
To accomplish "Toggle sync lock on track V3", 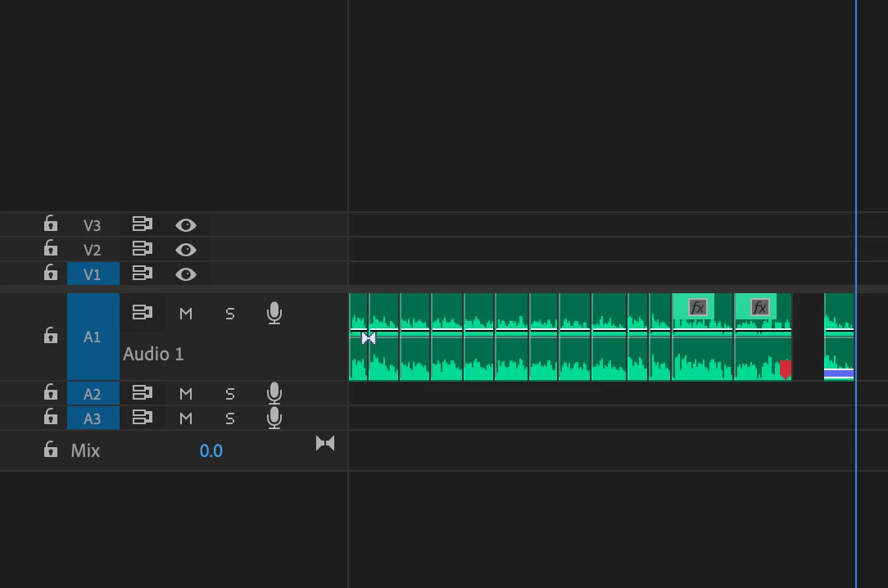I will click(143, 224).
